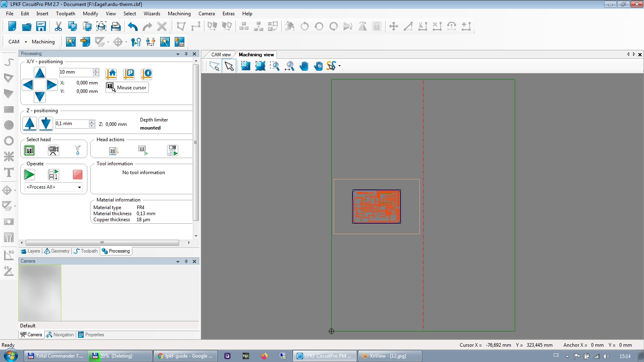Start processing with the green play button
The width and height of the screenshot is (644, 362).
click(29, 175)
